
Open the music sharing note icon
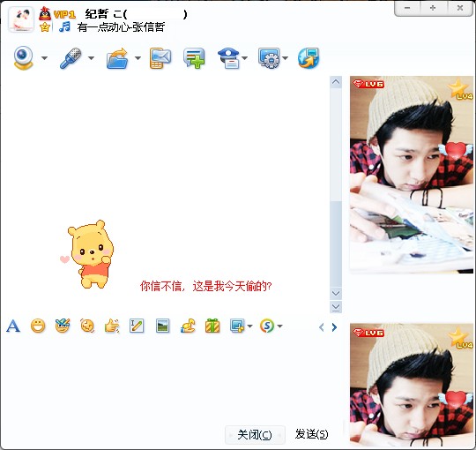188,326
